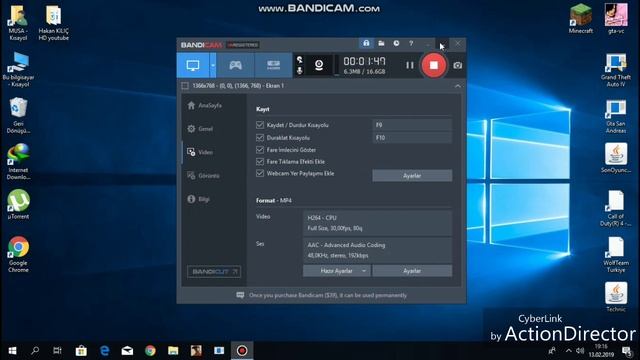
Task: Collapse the Bandicam settings panel chevron
Action: coord(458,86)
